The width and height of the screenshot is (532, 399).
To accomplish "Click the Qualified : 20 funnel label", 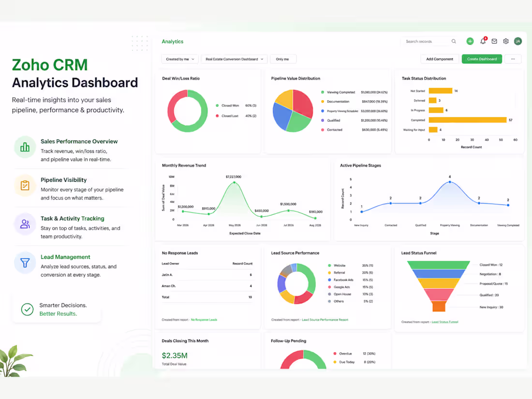I will 489,295.
